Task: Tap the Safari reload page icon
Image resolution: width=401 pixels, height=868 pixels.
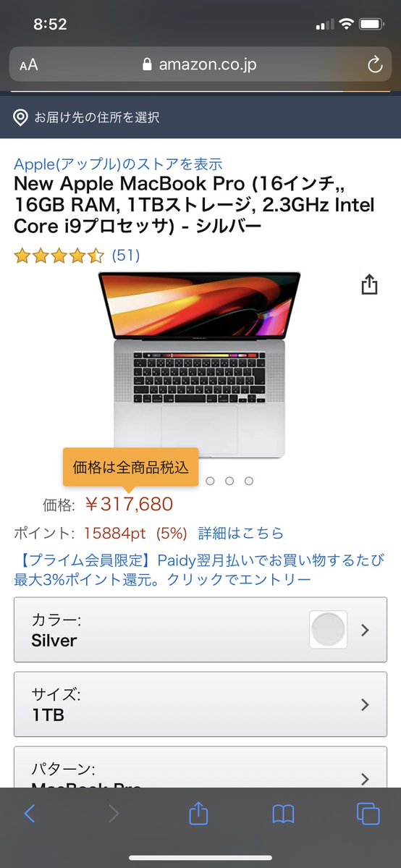Action: point(375,64)
